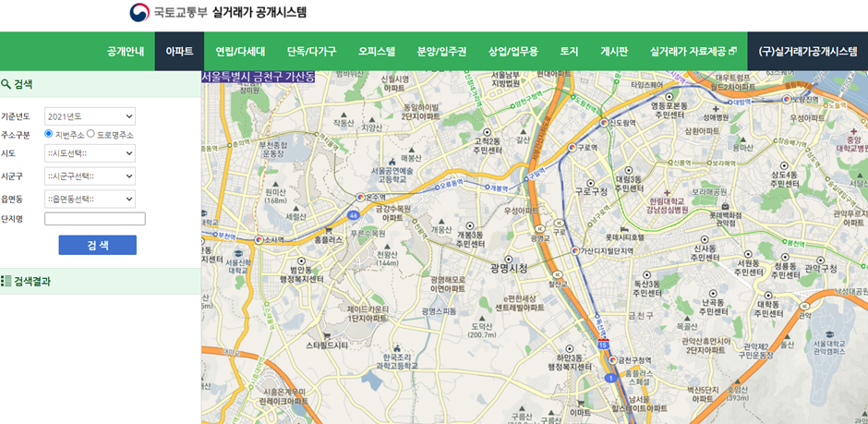Open 실거래가 자료제공 link

(693, 52)
